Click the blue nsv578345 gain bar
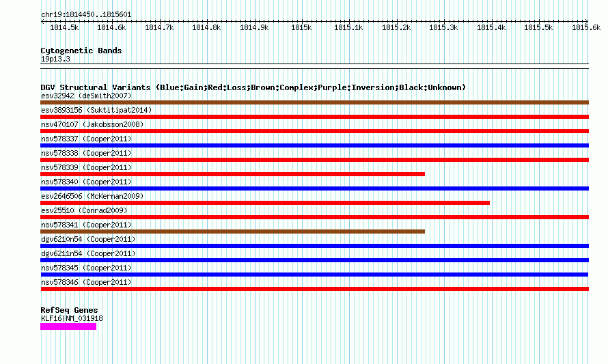 pos(314,275)
